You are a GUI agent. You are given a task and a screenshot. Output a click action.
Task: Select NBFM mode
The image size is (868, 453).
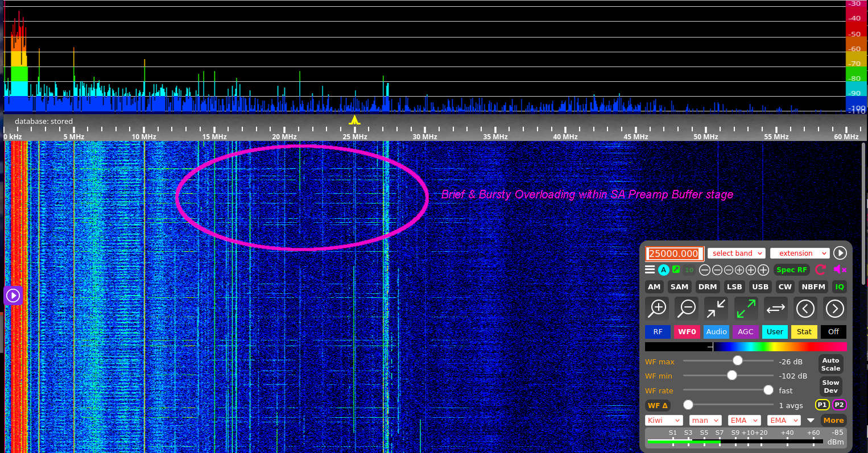point(813,287)
